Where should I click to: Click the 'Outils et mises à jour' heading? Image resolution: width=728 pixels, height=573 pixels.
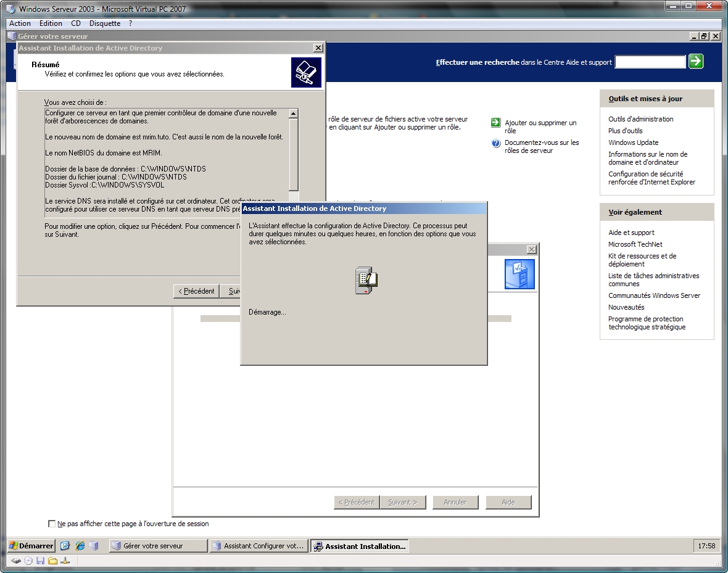pos(645,99)
